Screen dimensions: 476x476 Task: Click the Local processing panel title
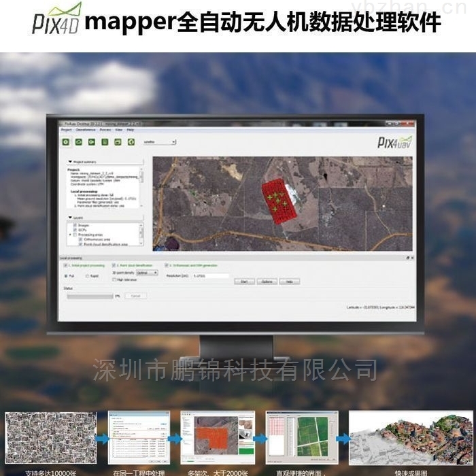click(x=71, y=258)
